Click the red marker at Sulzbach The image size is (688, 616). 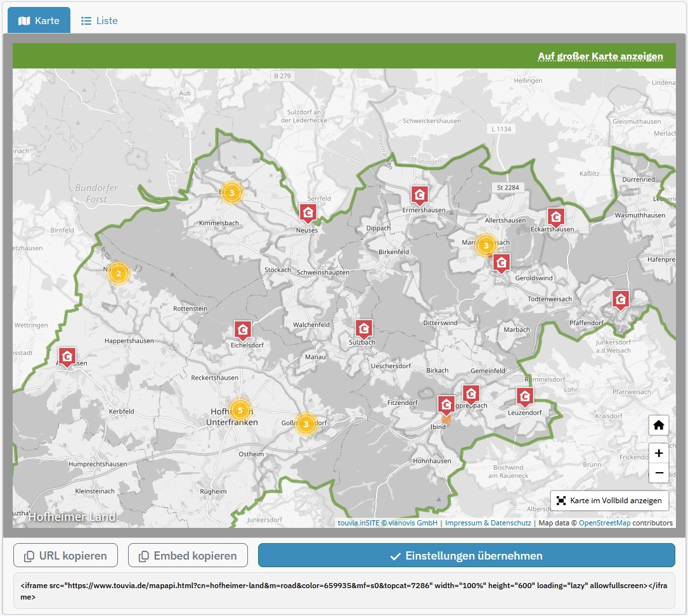[363, 328]
